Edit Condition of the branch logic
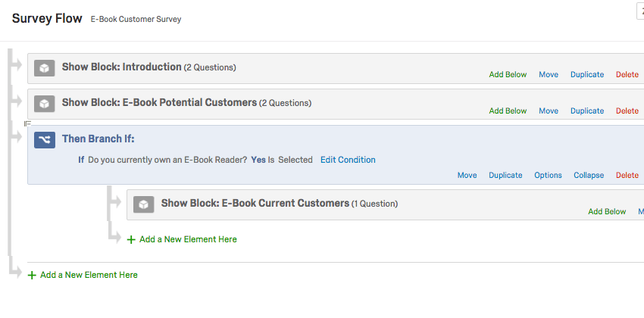This screenshot has width=644, height=318. click(348, 160)
